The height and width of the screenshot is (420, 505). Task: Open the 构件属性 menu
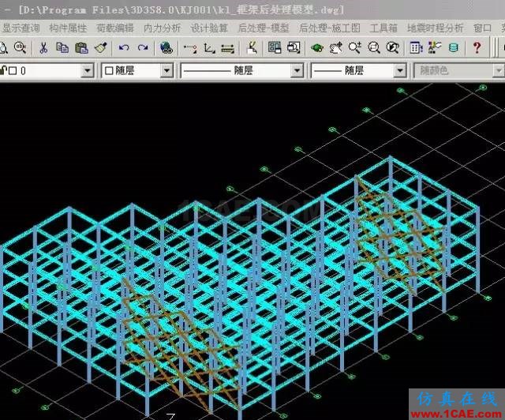click(x=68, y=28)
